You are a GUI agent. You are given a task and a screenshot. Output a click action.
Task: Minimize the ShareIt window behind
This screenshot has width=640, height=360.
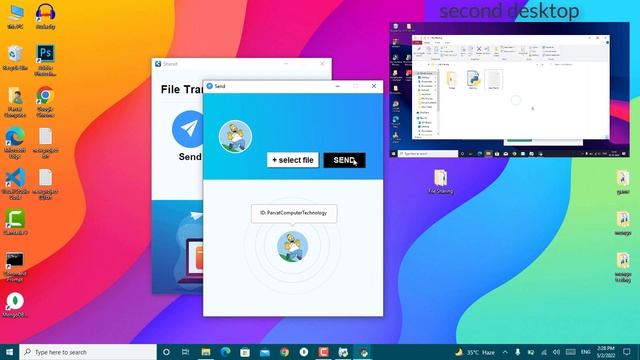(286, 64)
